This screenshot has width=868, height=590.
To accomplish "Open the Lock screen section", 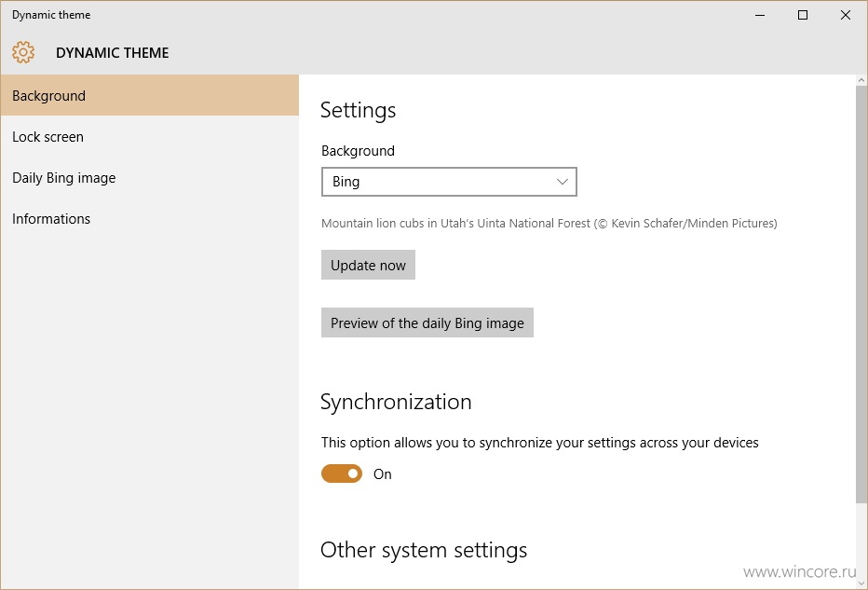I will tap(149, 136).
